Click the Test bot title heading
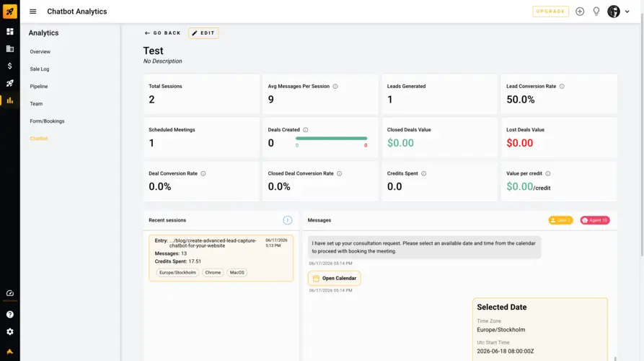 [x=153, y=51]
